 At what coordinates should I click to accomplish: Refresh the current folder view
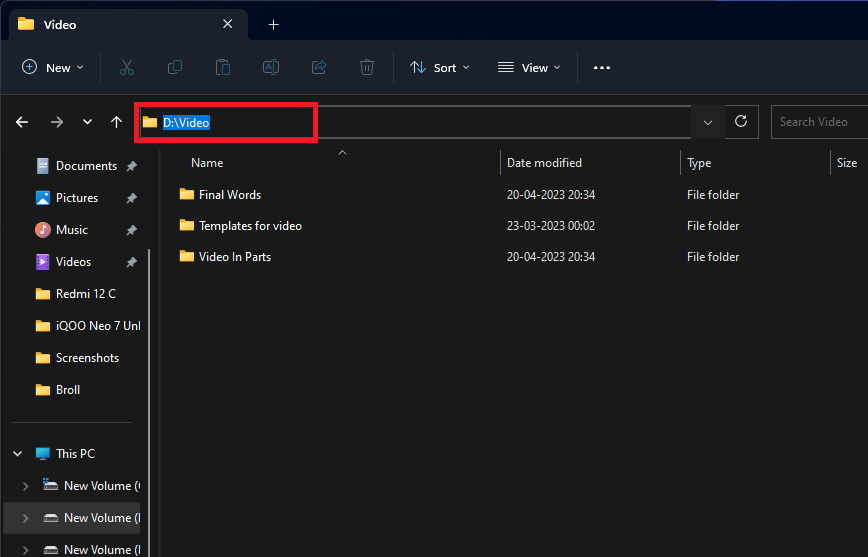(741, 122)
